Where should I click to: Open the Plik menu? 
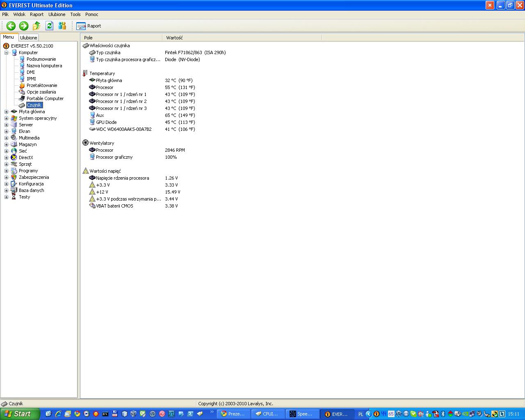click(5, 14)
